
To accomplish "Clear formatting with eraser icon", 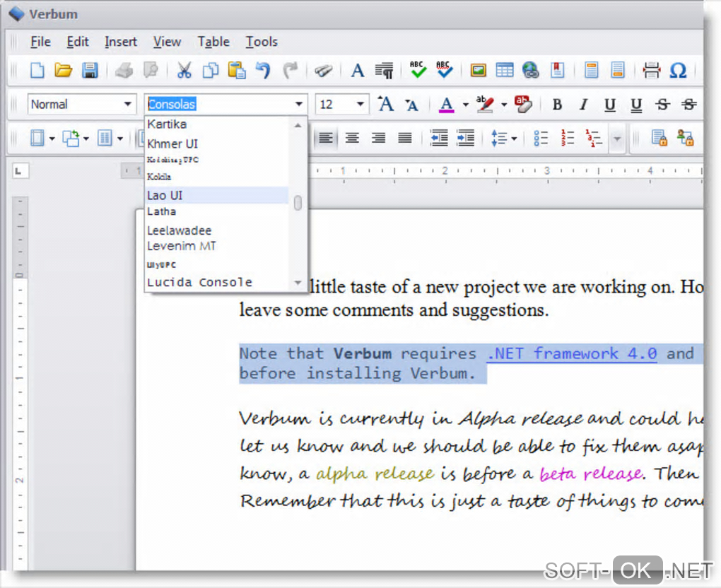I will [x=523, y=105].
